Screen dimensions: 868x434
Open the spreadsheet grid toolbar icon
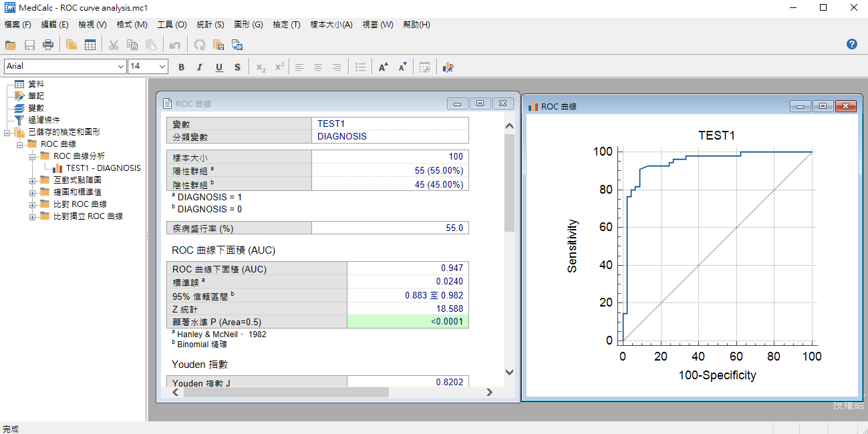(90, 45)
